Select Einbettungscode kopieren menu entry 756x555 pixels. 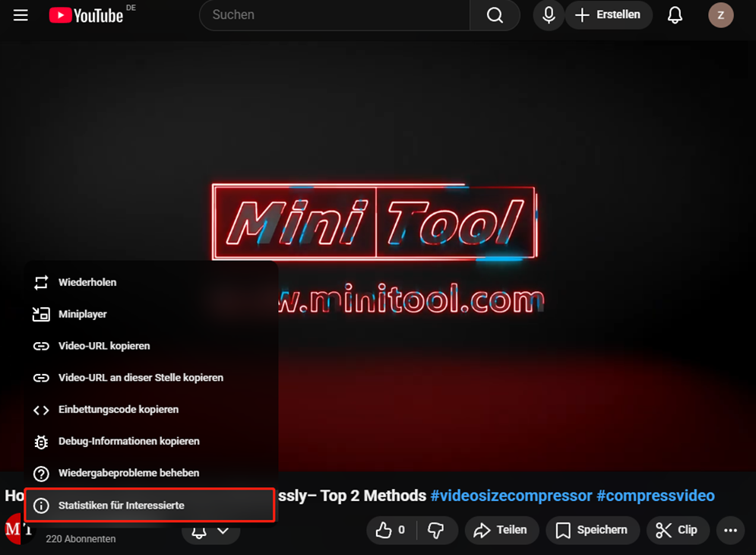coord(119,410)
